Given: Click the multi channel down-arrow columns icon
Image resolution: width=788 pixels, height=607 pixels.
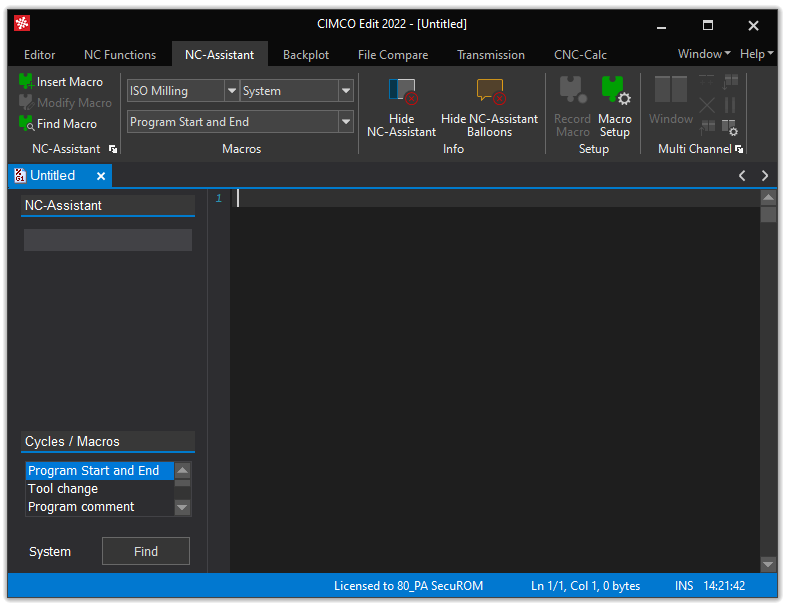Looking at the screenshot, I should click(730, 81).
